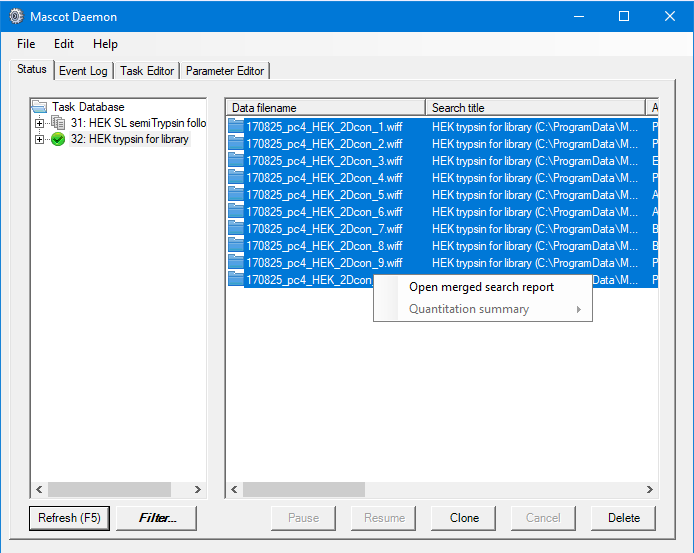Maximize the Mascot Daemon window
The height and width of the screenshot is (553, 694).
[624, 16]
